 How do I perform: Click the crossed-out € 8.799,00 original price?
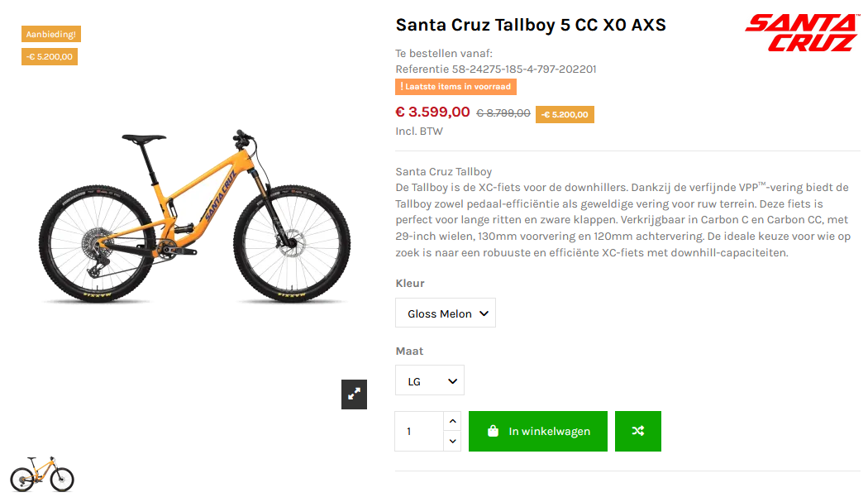(503, 113)
